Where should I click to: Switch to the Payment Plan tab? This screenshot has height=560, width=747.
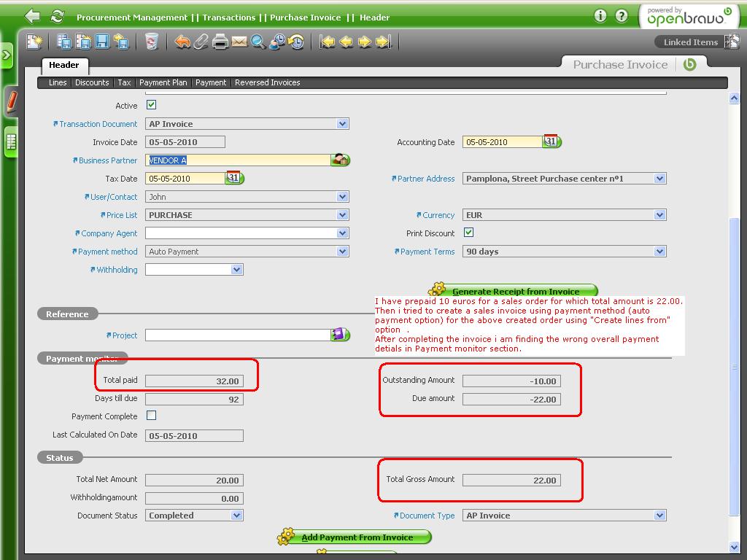[x=163, y=82]
